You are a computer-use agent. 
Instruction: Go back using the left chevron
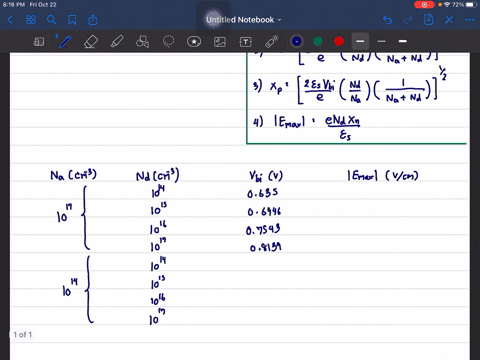click(x=10, y=20)
